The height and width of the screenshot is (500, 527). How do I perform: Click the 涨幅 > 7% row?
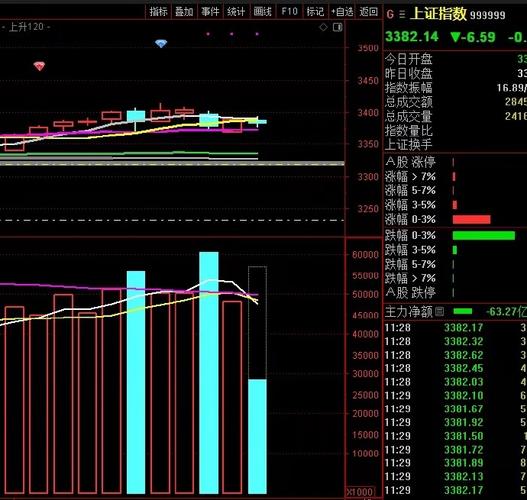click(455, 177)
